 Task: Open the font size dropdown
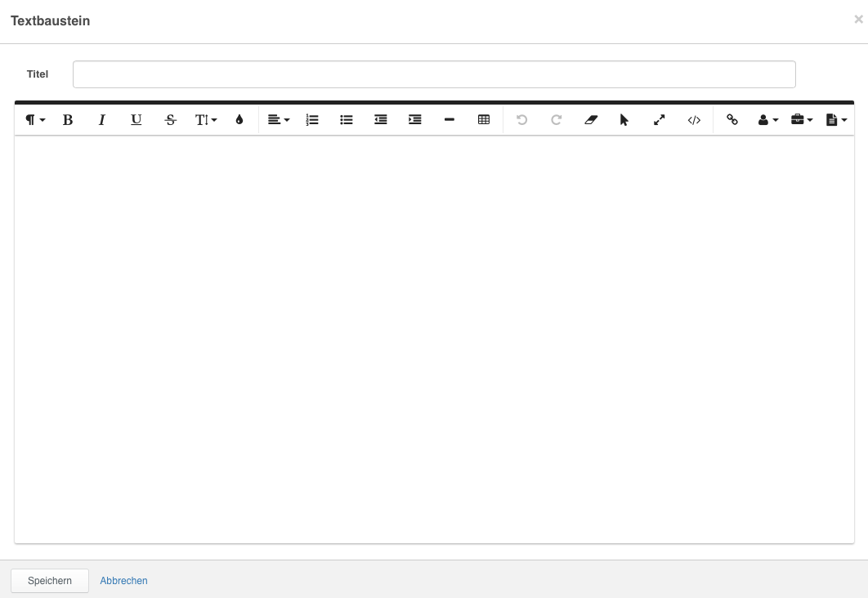click(205, 120)
